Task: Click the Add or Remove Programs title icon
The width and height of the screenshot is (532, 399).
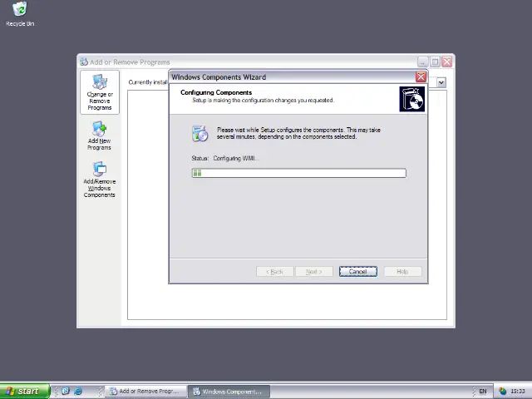Action: 84,62
